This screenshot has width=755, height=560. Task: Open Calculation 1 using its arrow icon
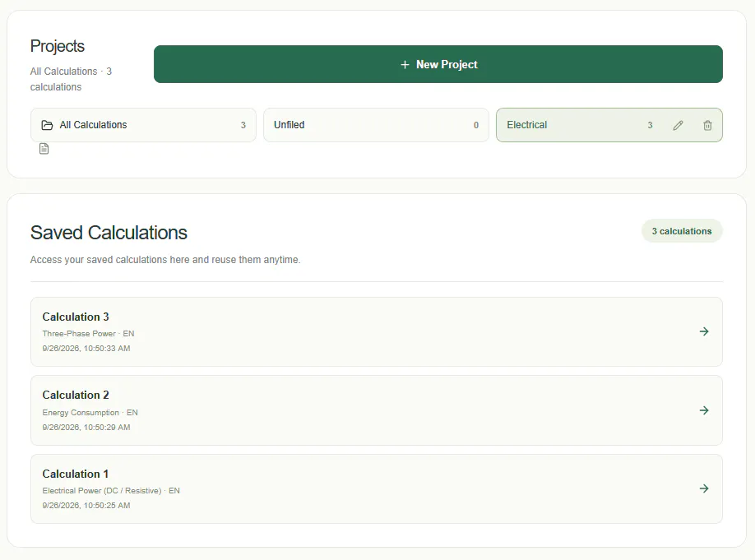704,488
